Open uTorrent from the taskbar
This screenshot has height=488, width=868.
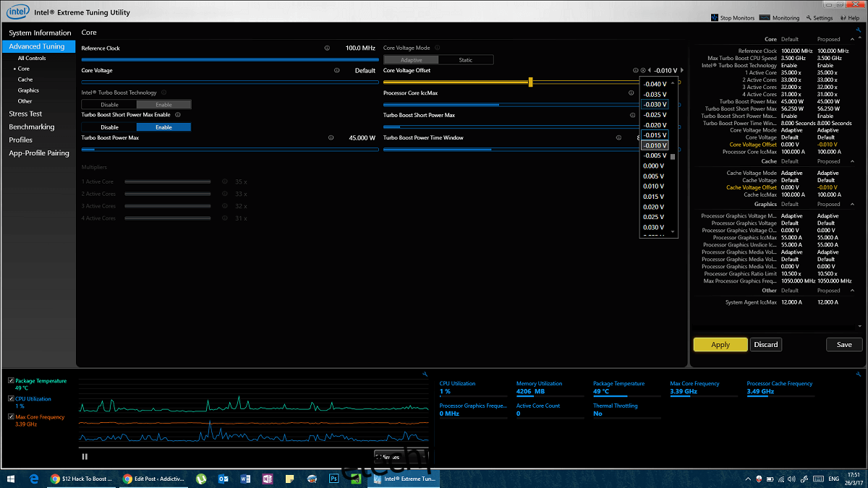click(x=201, y=479)
